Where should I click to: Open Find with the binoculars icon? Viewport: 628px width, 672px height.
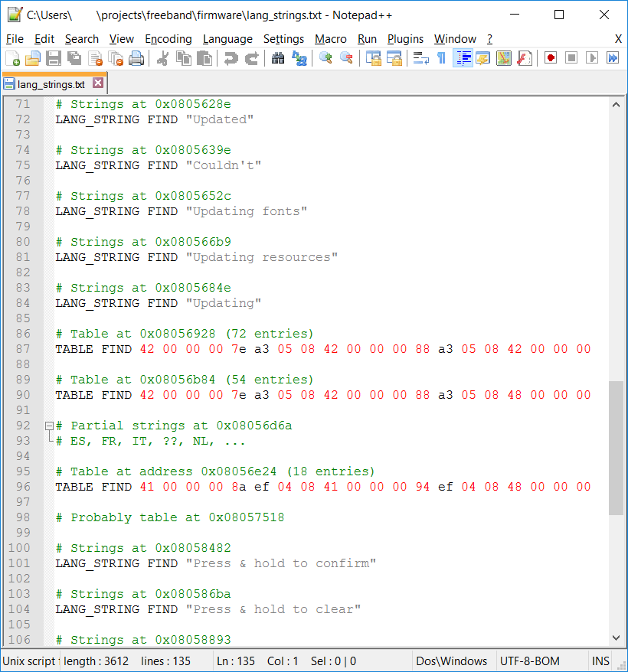pos(279,58)
